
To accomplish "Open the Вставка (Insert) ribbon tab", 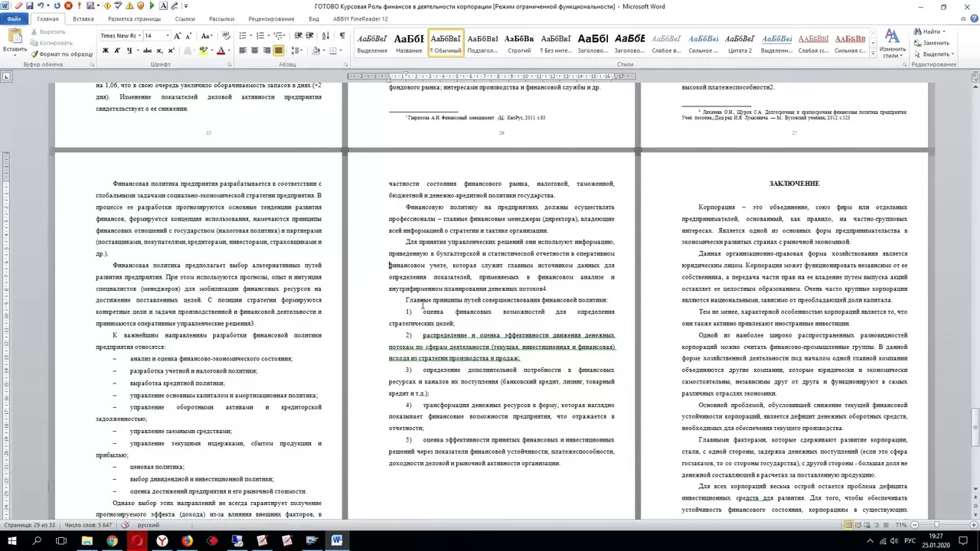I will click(x=83, y=18).
